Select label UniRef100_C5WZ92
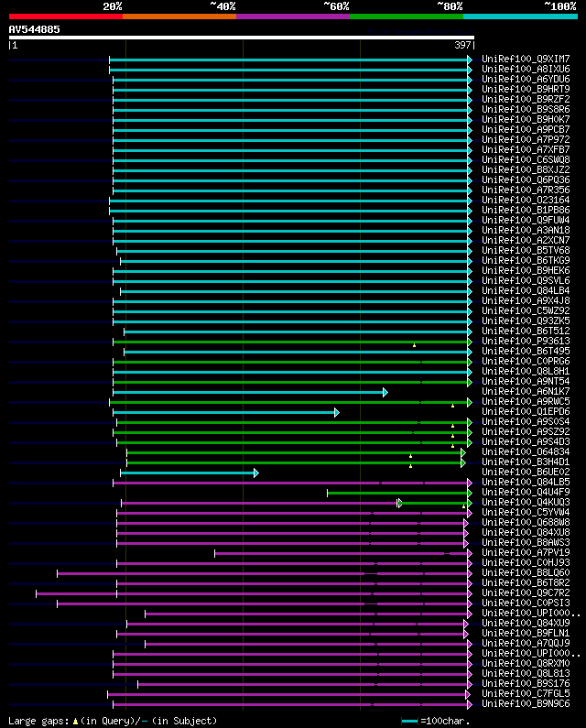This screenshot has width=586, height=728. (526, 311)
